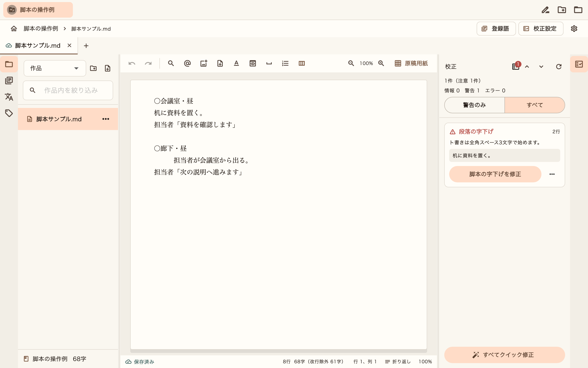This screenshot has width=588, height=368.
Task: Toggle 折り返し word wrap in status bar
Action: point(398,362)
